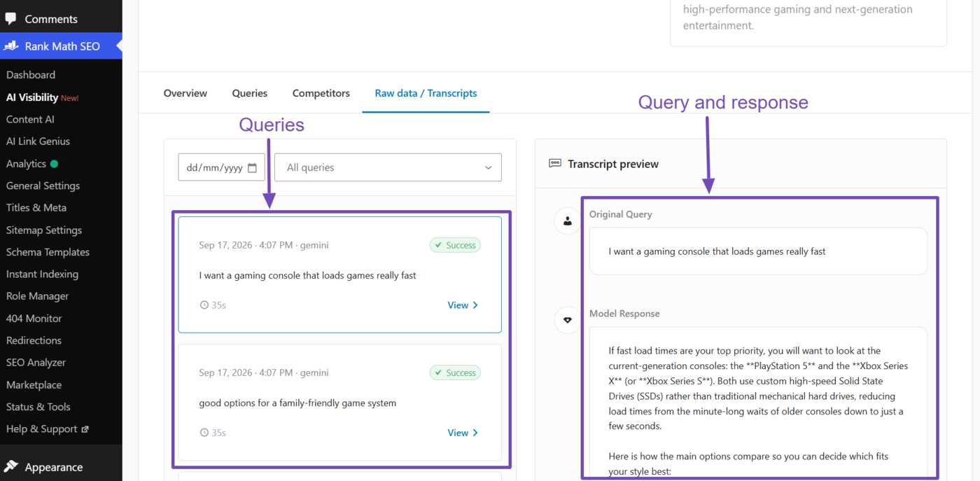Open Status & Tools
The height and width of the screenshot is (481, 980).
(38, 407)
